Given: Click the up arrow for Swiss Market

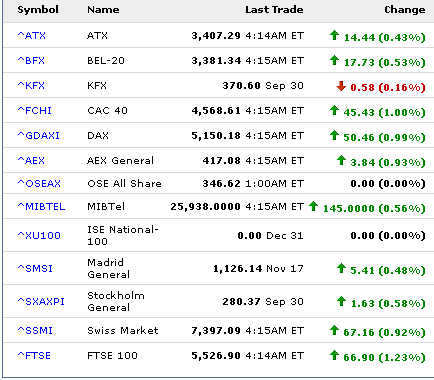Looking at the screenshot, I should 334,330.
